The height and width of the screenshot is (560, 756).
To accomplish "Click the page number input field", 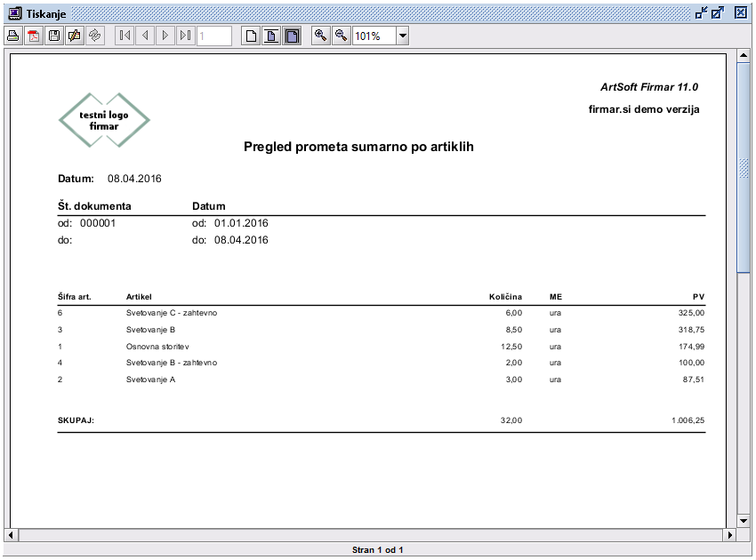I will coord(213,36).
